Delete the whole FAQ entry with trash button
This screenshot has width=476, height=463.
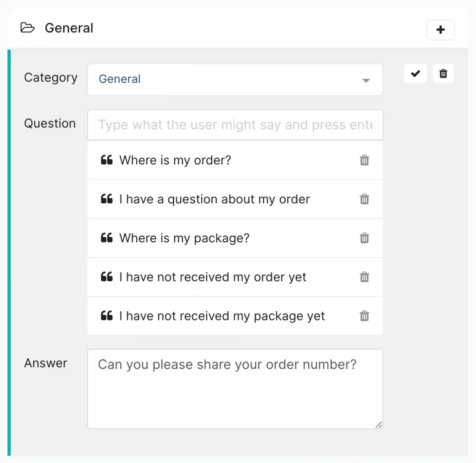443,74
